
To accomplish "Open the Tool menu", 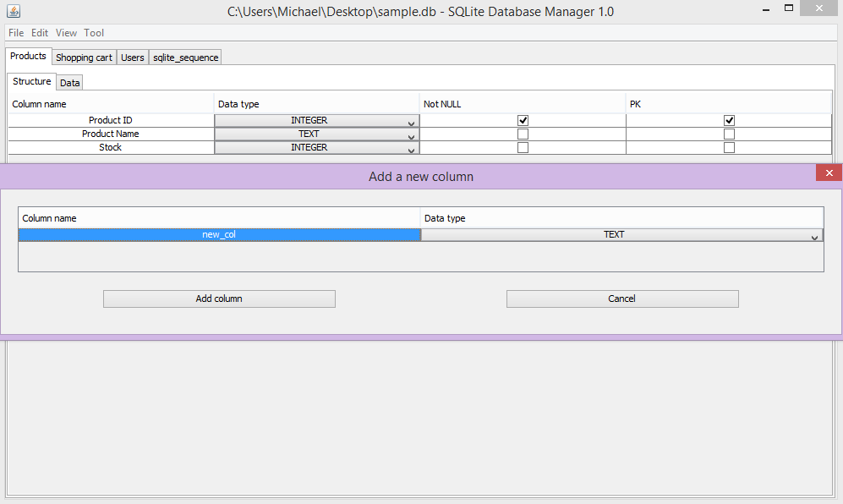I will 94,33.
